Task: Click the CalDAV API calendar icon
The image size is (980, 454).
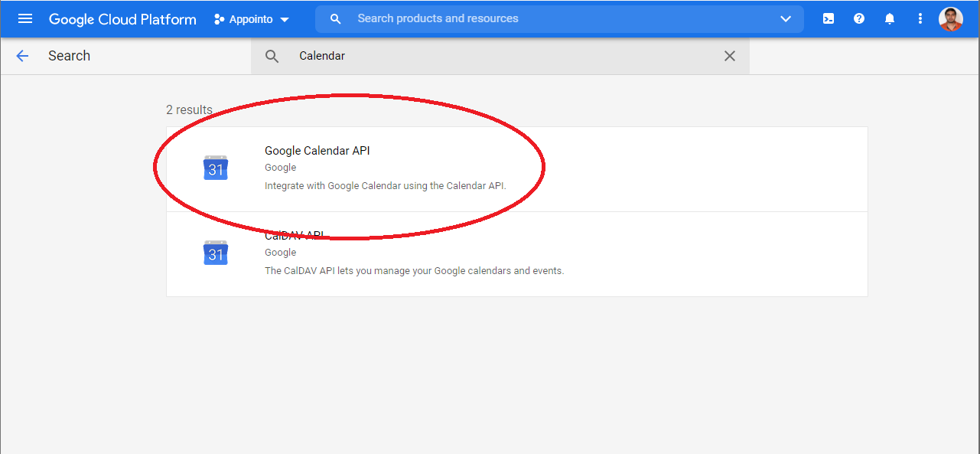Action: click(216, 253)
